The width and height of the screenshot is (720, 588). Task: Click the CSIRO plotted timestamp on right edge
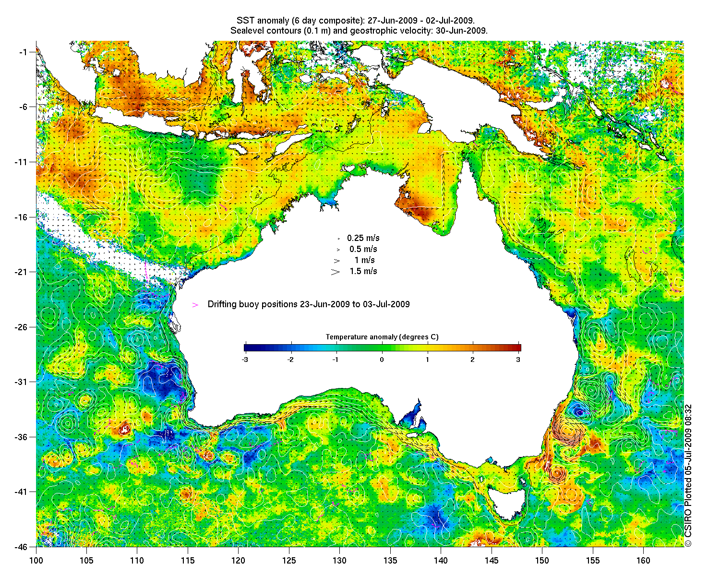688,475
